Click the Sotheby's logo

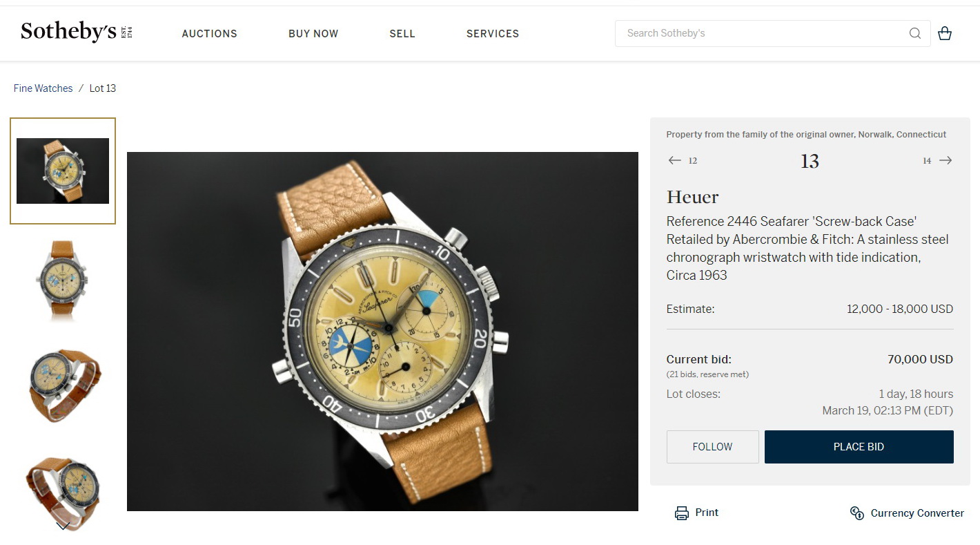coord(76,32)
